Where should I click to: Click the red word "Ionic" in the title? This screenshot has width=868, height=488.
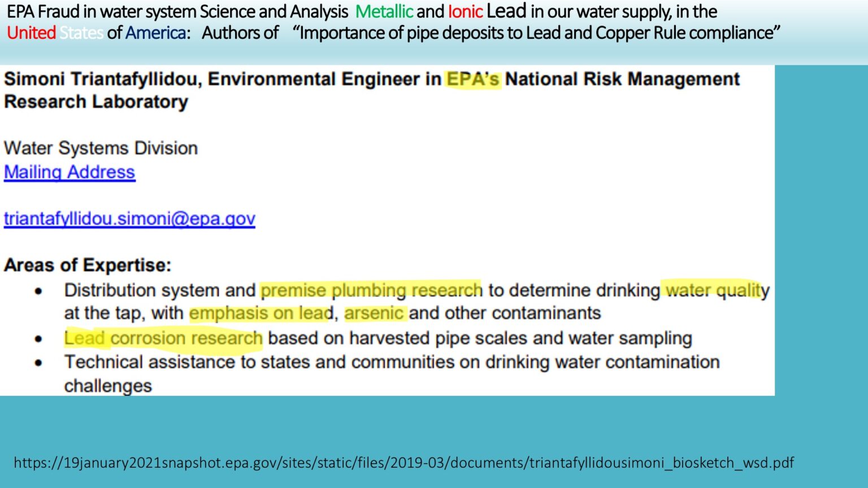[465, 12]
